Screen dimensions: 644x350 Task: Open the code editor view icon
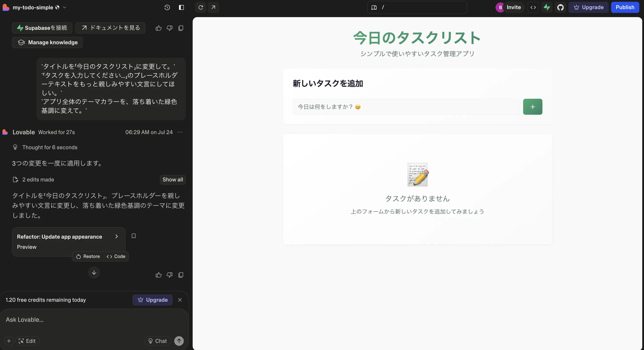click(x=533, y=7)
